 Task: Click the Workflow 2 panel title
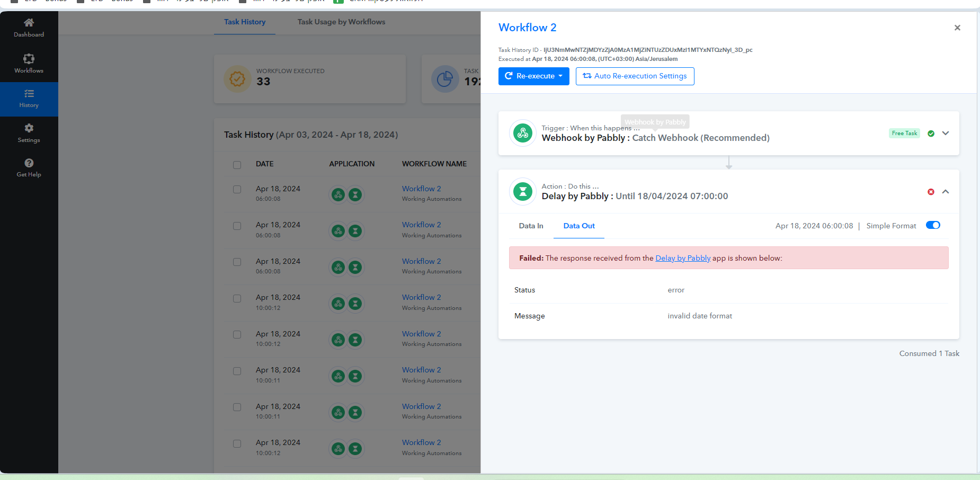click(527, 28)
